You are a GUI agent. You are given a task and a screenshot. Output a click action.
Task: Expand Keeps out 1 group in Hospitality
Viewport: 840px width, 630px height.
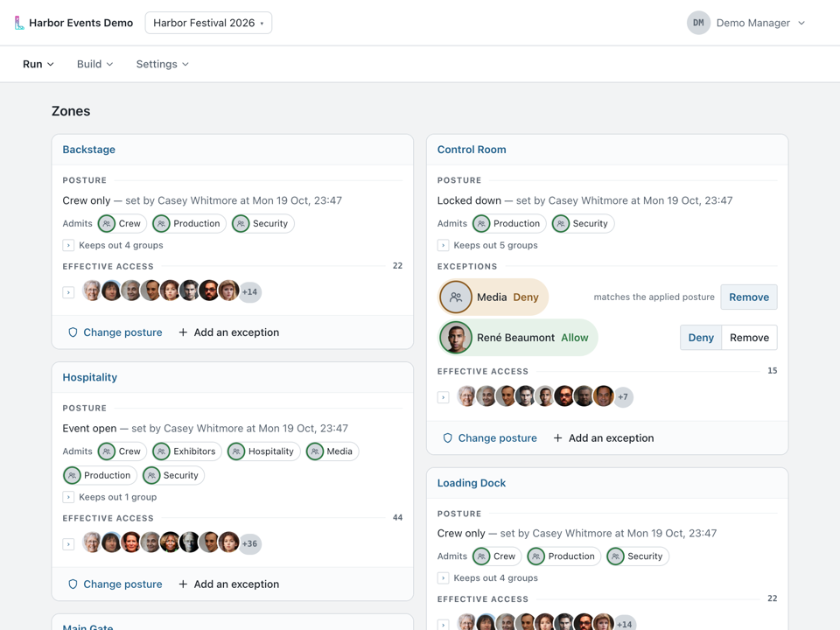pyautogui.click(x=68, y=497)
